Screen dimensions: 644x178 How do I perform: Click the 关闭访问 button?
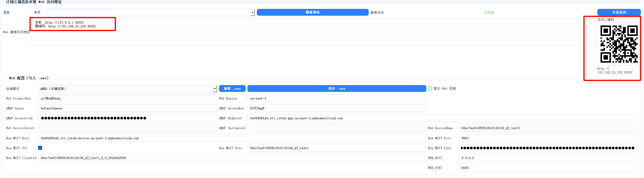(x=619, y=12)
